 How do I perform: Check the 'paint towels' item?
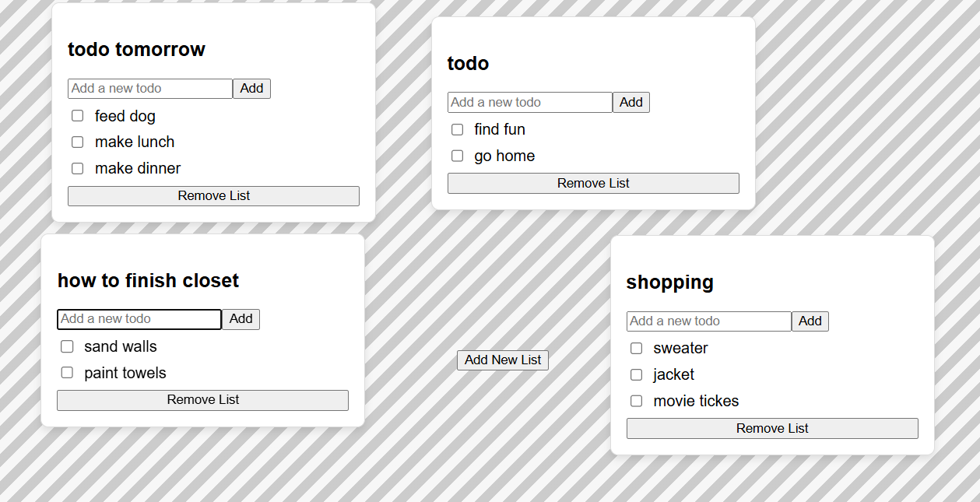tap(68, 373)
